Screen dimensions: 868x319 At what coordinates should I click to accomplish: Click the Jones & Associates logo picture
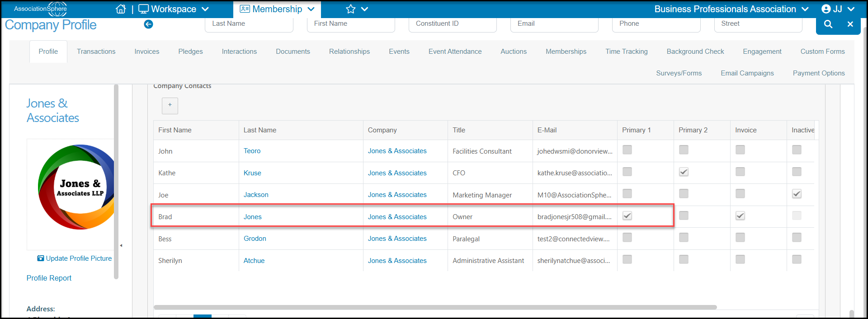tap(76, 187)
